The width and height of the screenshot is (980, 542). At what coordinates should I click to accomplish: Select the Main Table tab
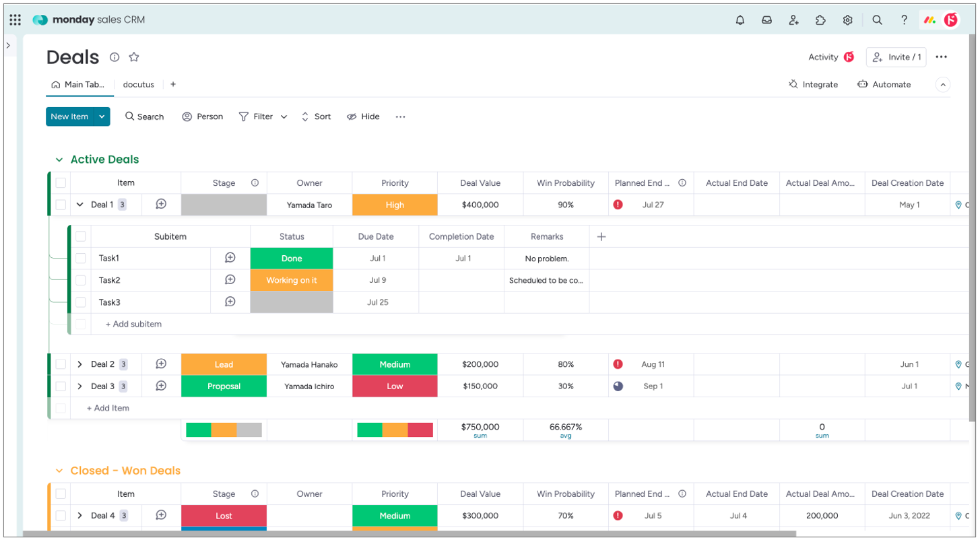click(x=79, y=85)
